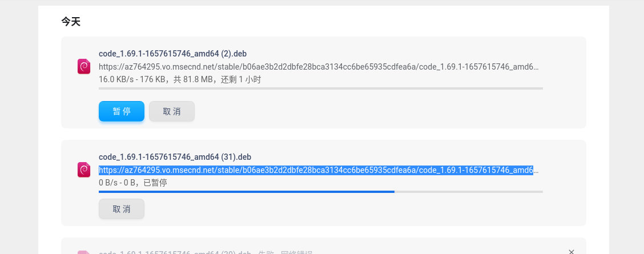
Task: Click the file name code_1.69.1-1657615746_amd64 (2).deb
Action: click(x=172, y=54)
